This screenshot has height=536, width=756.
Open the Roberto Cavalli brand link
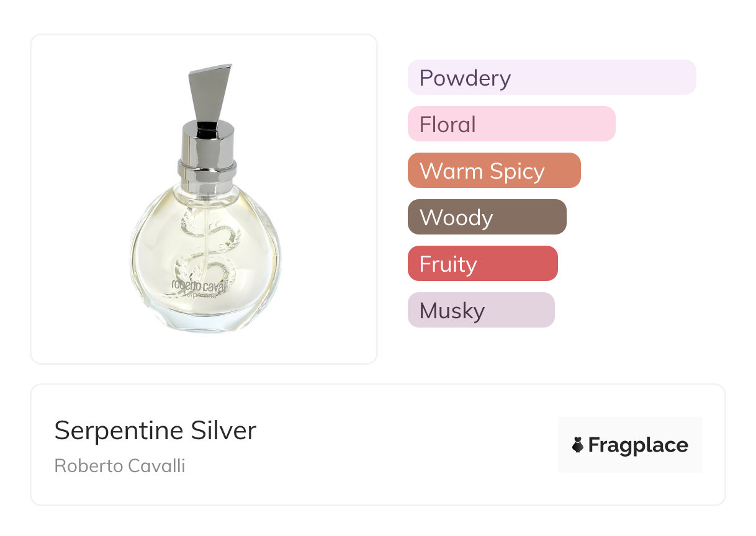[x=120, y=466]
